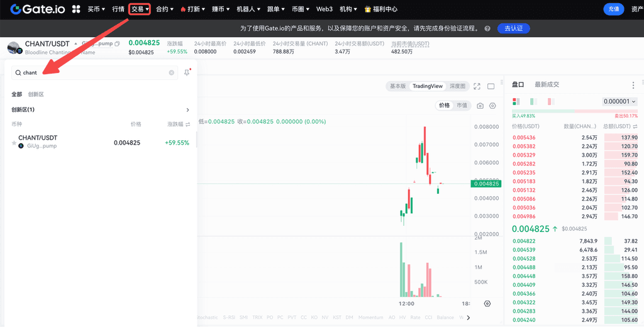Image resolution: width=644 pixels, height=327 pixels.
Task: Select sell-only order book view
Action: pyautogui.click(x=551, y=101)
